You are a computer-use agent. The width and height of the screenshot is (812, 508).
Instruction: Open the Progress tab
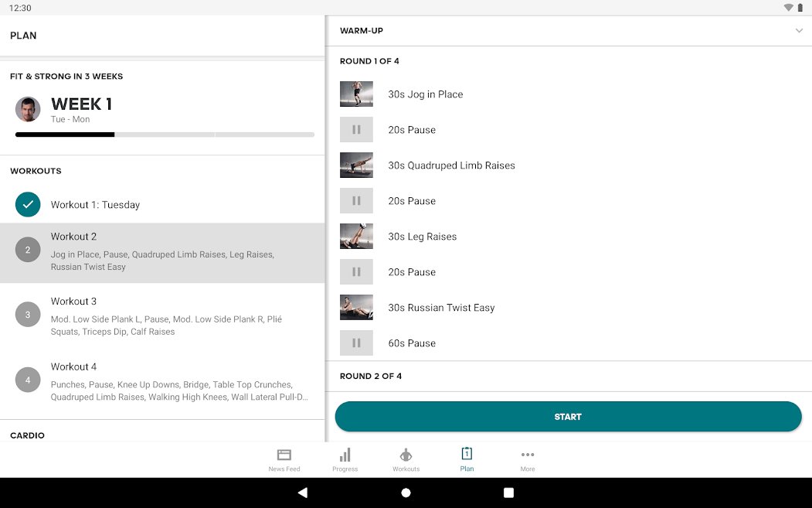(x=345, y=460)
